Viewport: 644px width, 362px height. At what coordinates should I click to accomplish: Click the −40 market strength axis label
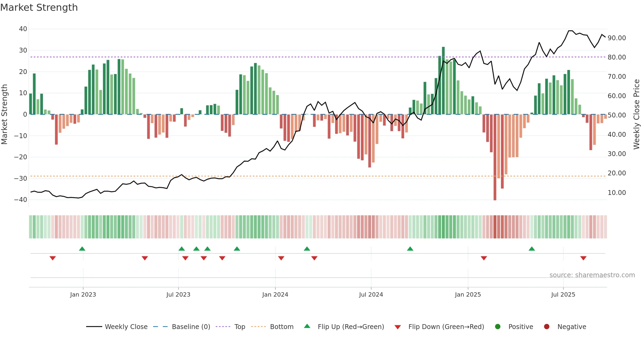click(21, 200)
